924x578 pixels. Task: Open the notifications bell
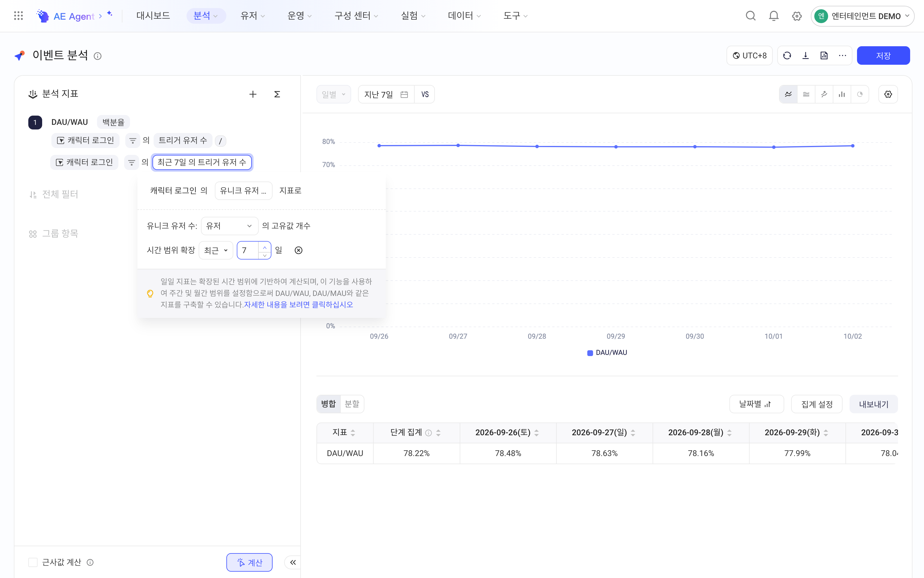(x=774, y=16)
